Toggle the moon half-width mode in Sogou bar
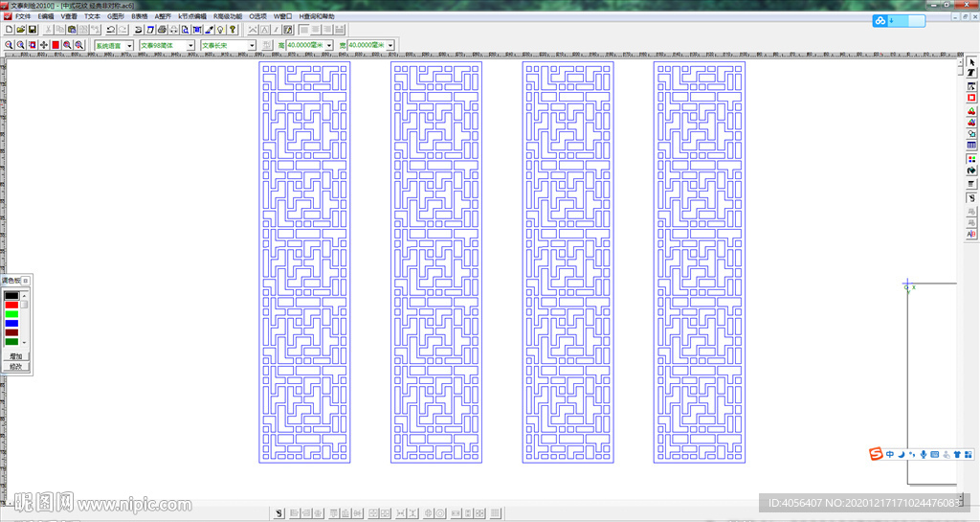 click(902, 455)
